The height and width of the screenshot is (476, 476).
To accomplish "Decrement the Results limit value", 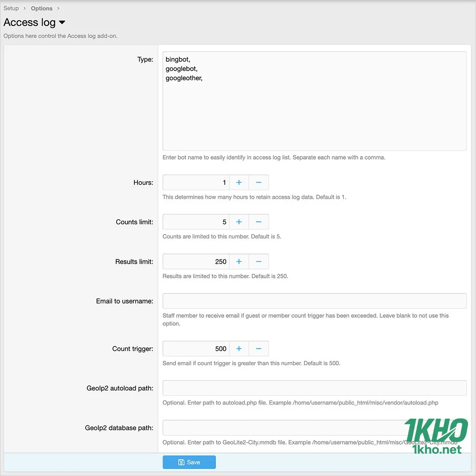I will click(259, 261).
